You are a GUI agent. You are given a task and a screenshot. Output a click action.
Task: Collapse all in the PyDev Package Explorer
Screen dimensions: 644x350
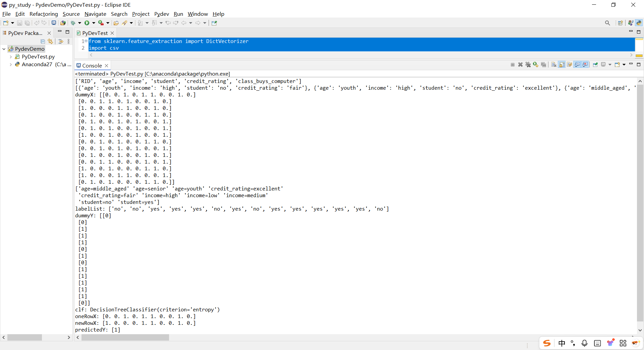(43, 41)
